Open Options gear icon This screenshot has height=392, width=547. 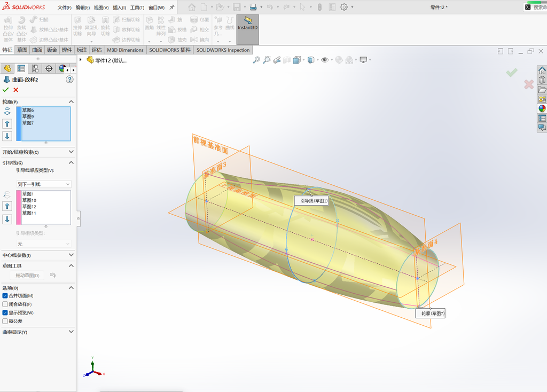(344, 7)
